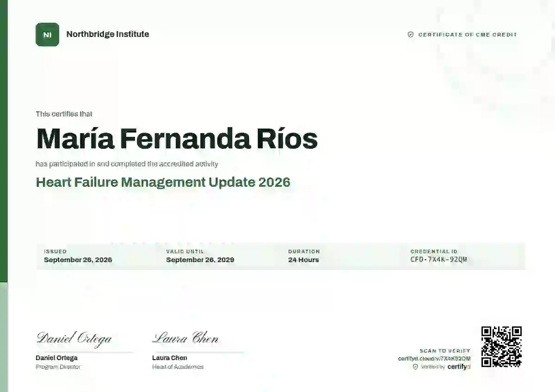Click the verified shield icon near certifyd
The width and height of the screenshot is (555, 392).
point(415,367)
